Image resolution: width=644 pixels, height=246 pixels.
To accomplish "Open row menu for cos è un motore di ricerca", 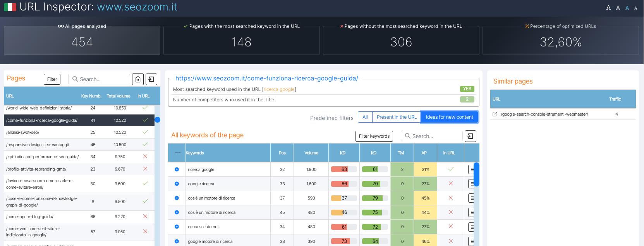I will [x=472, y=212].
